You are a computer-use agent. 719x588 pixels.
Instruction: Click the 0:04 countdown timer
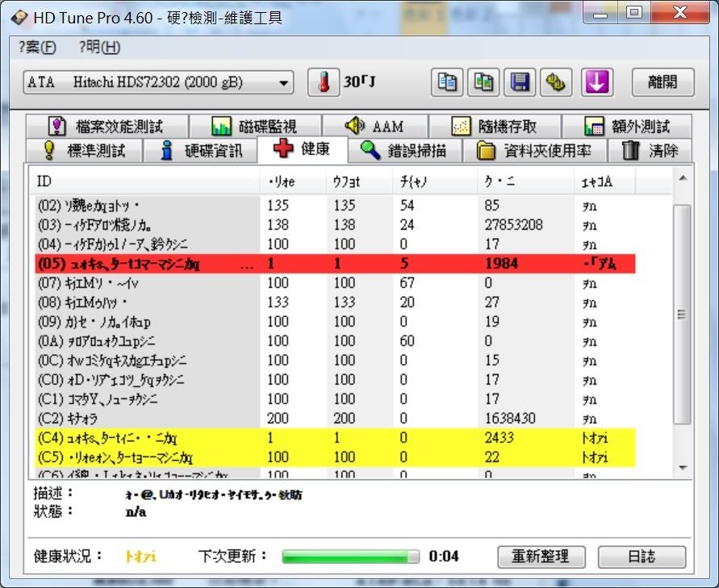pos(444,557)
